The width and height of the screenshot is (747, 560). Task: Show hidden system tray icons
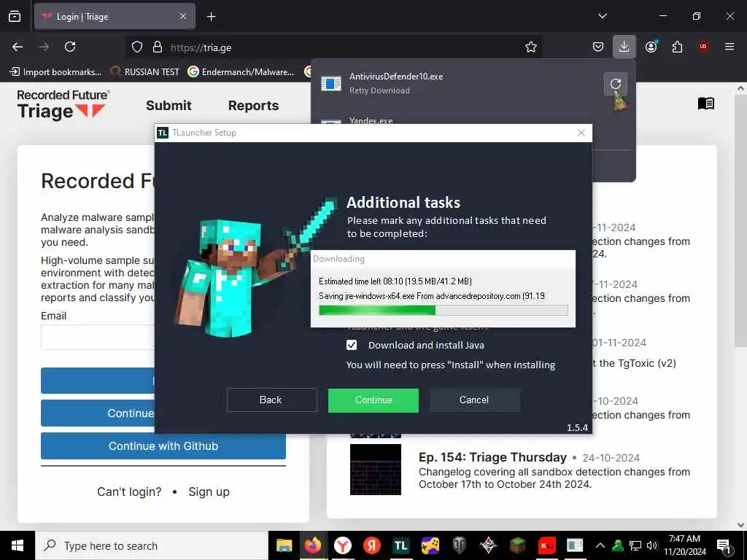(x=600, y=545)
